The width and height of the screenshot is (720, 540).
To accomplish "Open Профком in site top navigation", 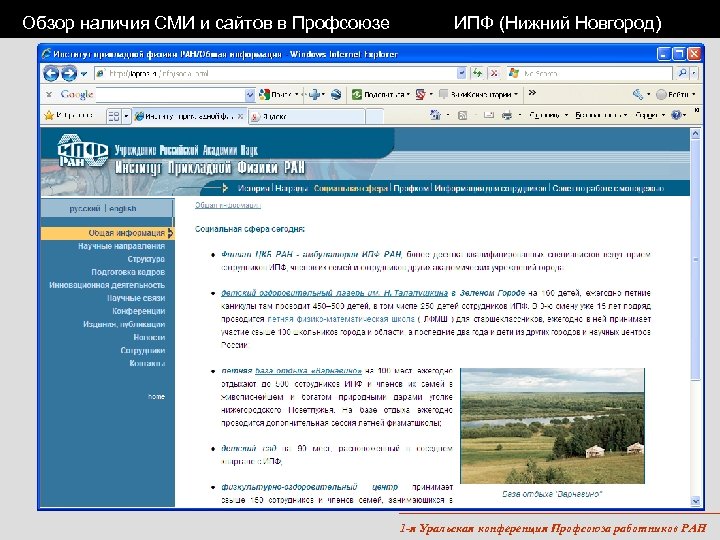I will tap(411, 188).
